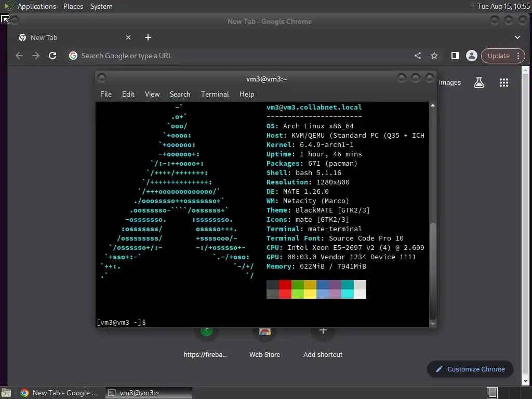Click the Chrome back arrow
This screenshot has height=399, width=532.
19,56
